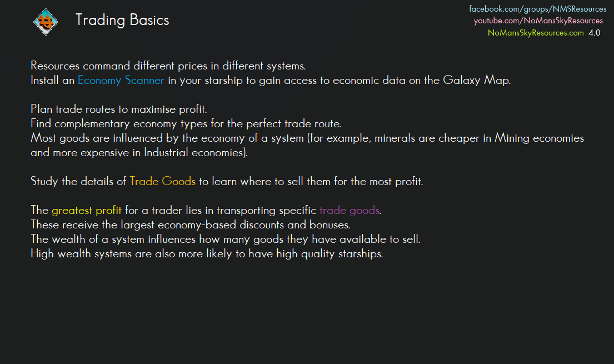Click the economy-based discounts and bonuses line
Viewport: 614px width, 364px height.
(x=190, y=225)
